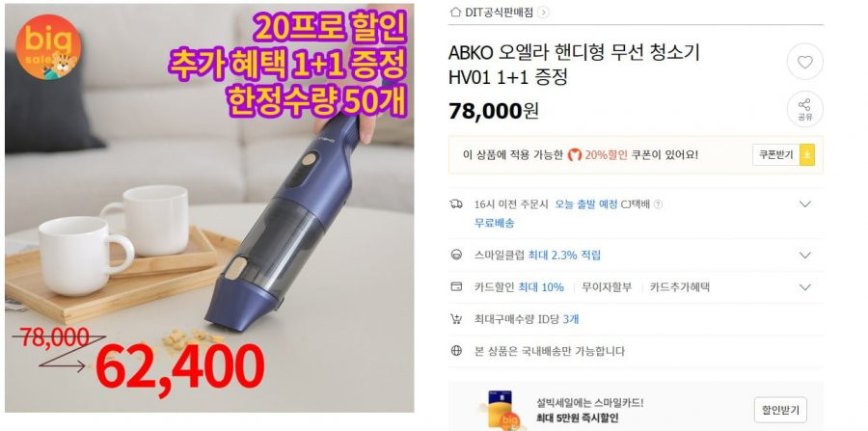Image resolution: width=868 pixels, height=431 pixels.
Task: Click the Smile Club smiley icon
Action: coord(456,256)
